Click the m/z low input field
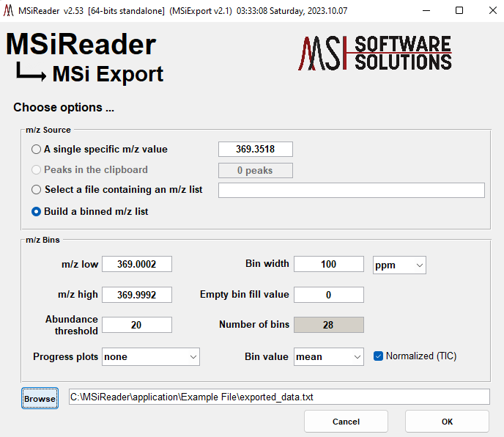 tap(137, 264)
